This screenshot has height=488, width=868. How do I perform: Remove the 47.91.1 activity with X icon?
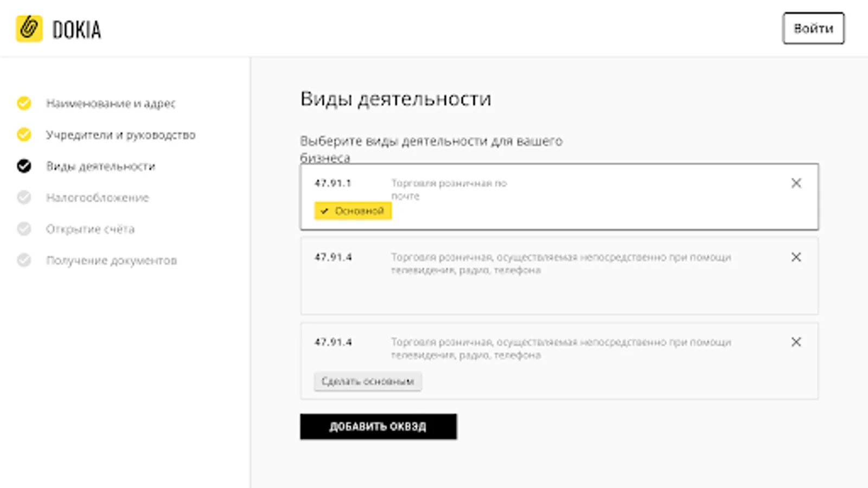[x=796, y=183]
